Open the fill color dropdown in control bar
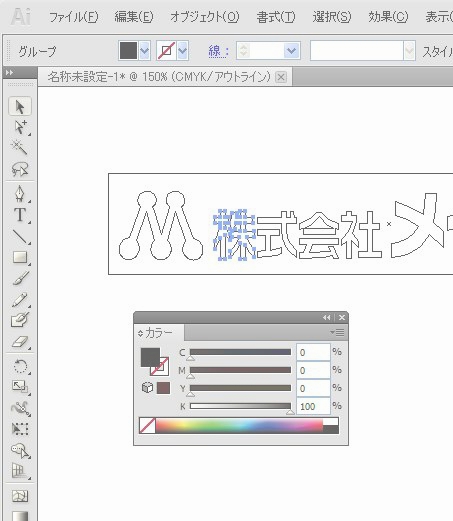 click(145, 51)
